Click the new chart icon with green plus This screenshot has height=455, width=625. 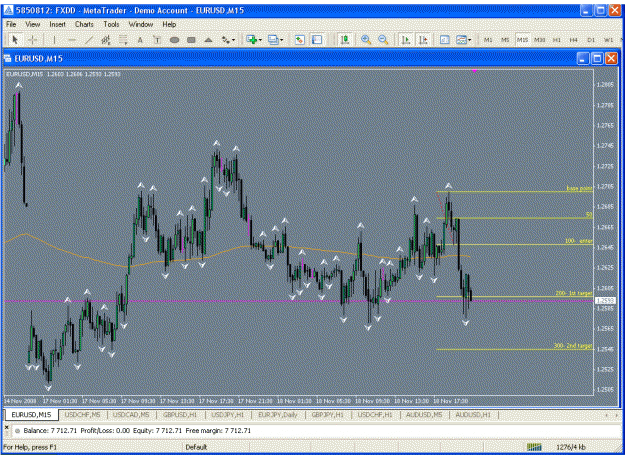pyautogui.click(x=251, y=39)
